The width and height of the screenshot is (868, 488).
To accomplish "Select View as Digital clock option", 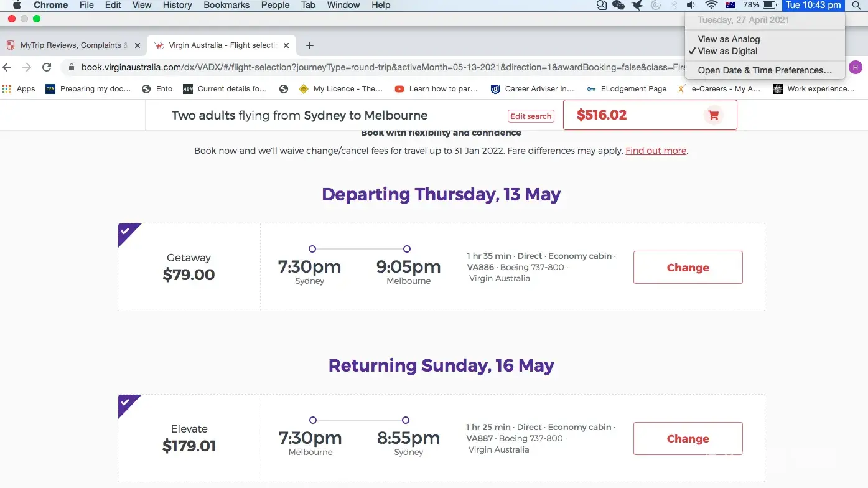I will coord(727,51).
